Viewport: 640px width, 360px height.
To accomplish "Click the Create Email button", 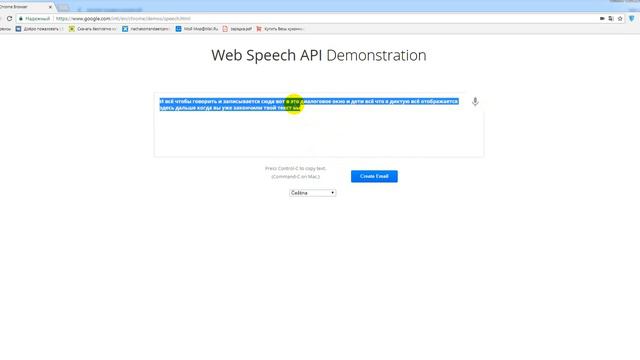I will (374, 176).
